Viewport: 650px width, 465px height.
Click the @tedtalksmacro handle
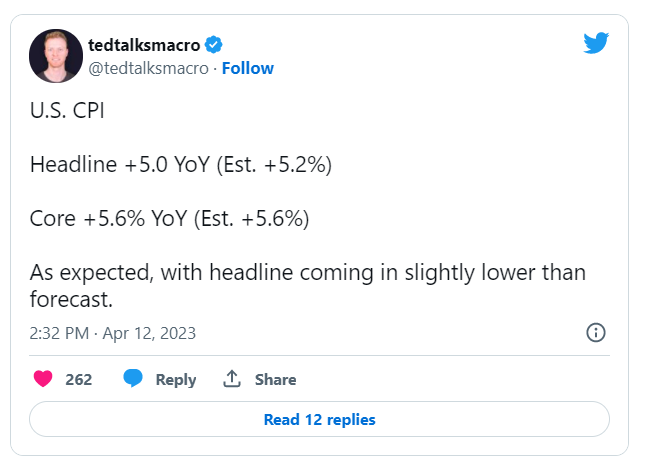[x=148, y=68]
